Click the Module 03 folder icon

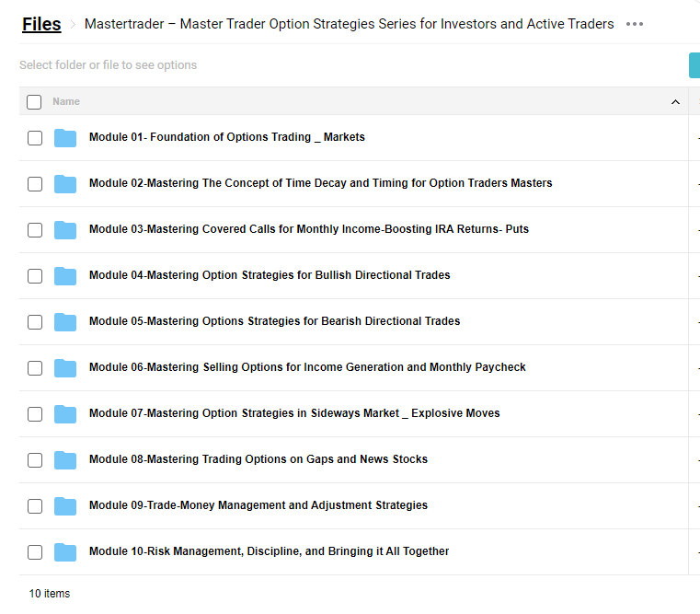pyautogui.click(x=65, y=230)
